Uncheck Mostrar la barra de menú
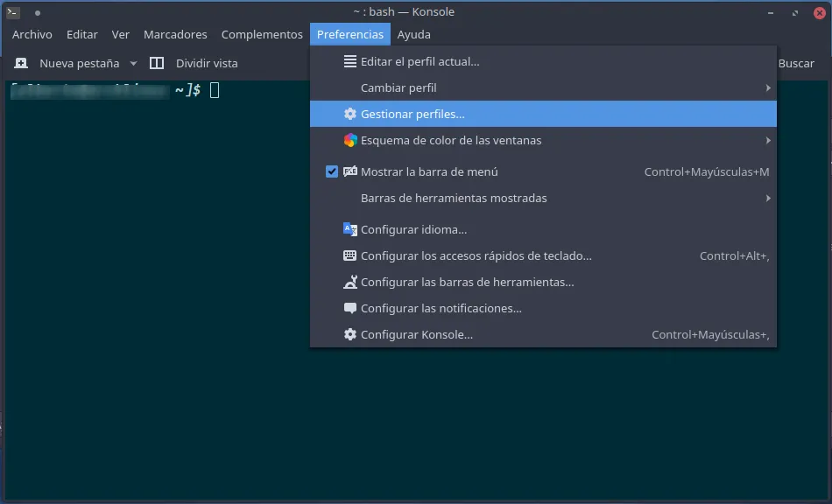Viewport: 832px width, 504px height. [x=332, y=171]
